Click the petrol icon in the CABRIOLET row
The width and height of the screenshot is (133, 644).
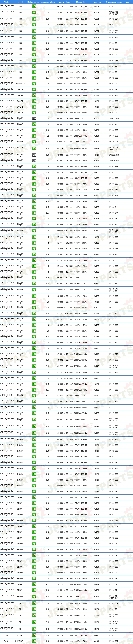point(34,84)
